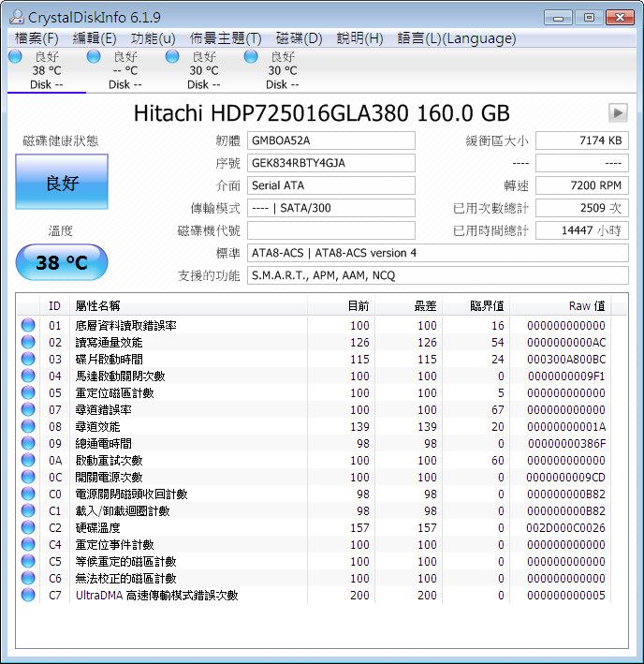This screenshot has width=644, height=664.
Task: Click status orb for attribute 01 底層資料讀取錯誤率
Action: pos(28,325)
